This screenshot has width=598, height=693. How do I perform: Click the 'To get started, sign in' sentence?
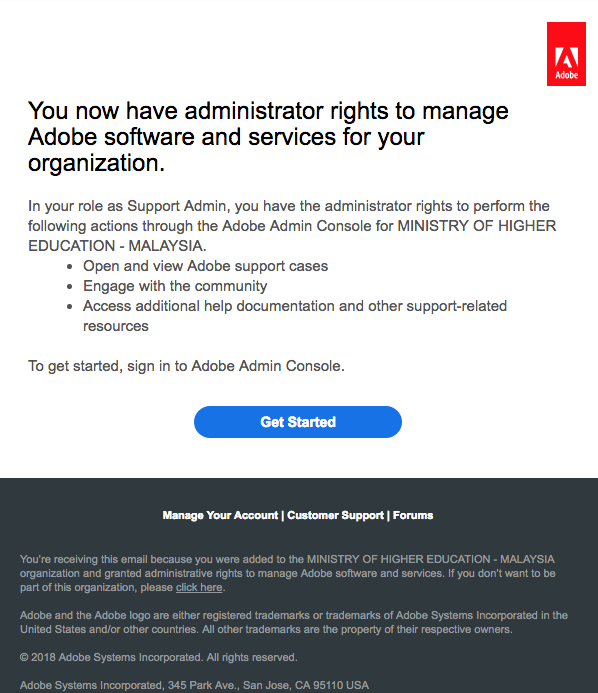point(186,366)
